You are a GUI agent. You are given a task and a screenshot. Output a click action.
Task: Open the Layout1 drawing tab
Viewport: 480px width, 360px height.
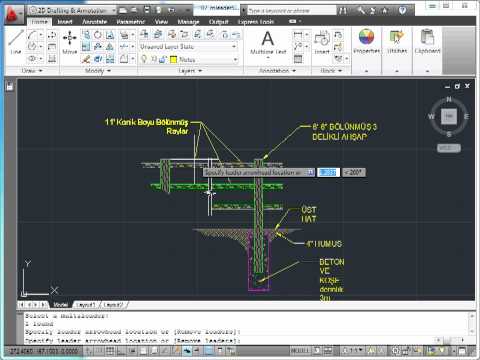(86, 305)
